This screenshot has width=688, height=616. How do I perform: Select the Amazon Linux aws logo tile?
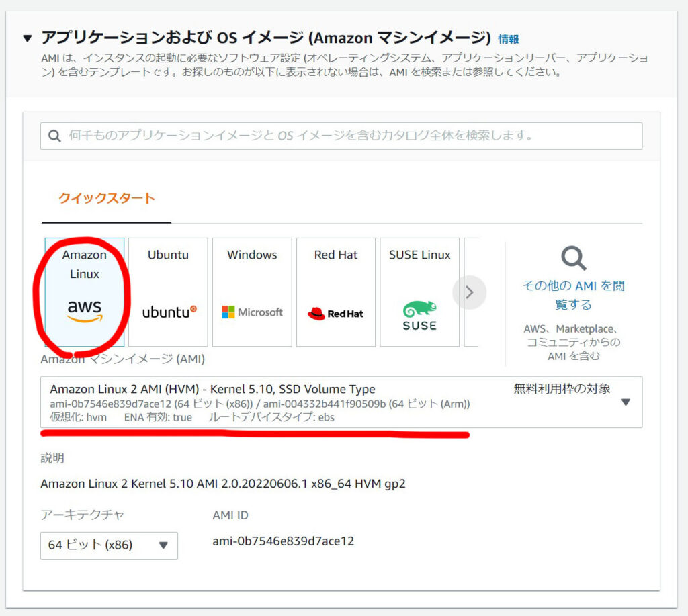(x=85, y=292)
